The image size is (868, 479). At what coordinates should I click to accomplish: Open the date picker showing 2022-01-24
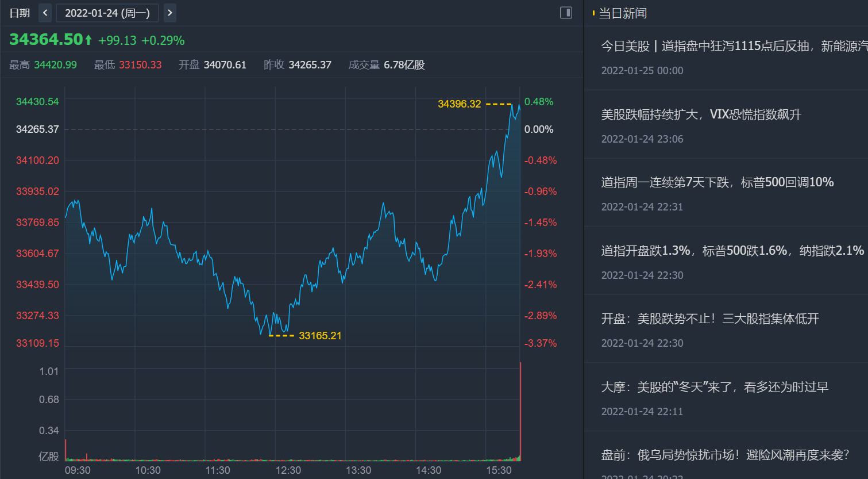click(x=107, y=13)
